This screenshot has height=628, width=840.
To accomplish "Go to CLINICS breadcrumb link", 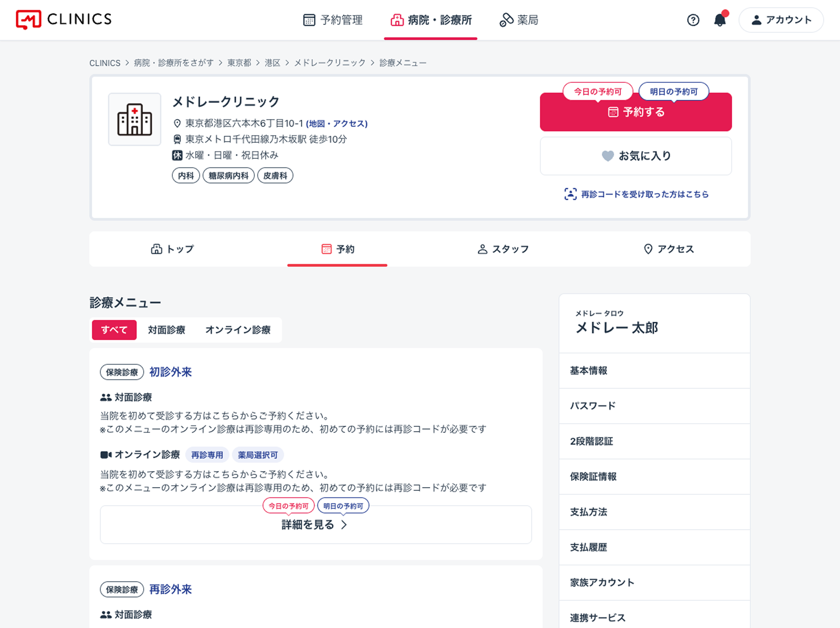I will 105,63.
